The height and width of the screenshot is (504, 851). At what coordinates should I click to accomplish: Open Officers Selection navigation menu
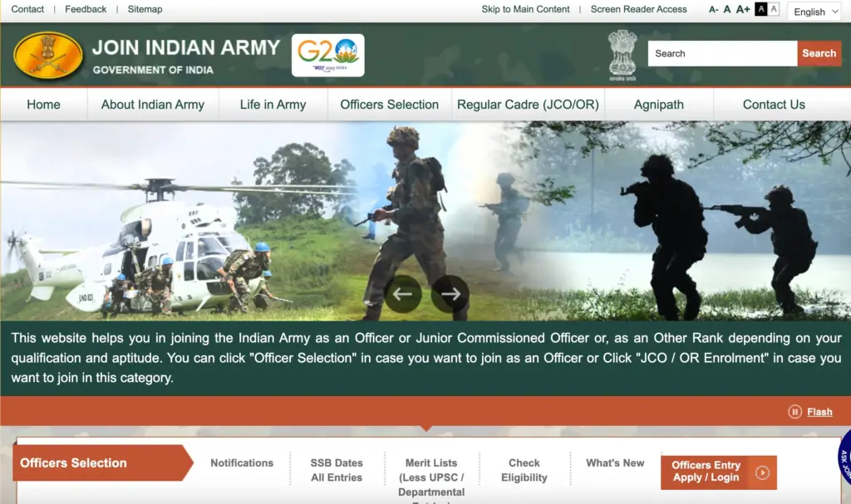click(389, 104)
